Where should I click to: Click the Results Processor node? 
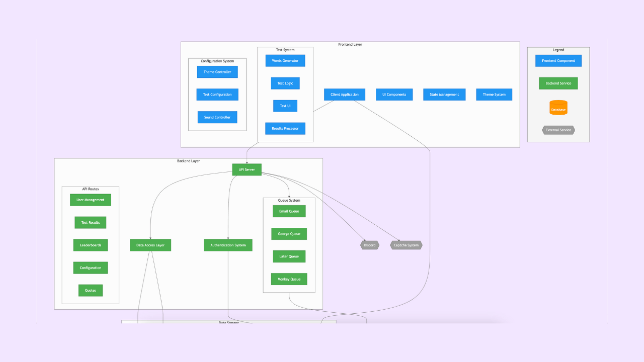(x=285, y=128)
